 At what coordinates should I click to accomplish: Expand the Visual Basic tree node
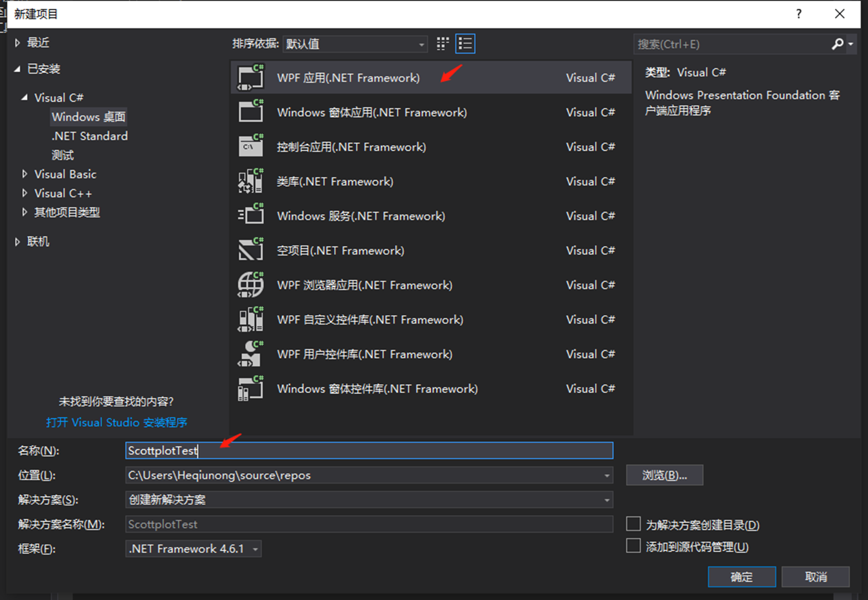[x=24, y=174]
